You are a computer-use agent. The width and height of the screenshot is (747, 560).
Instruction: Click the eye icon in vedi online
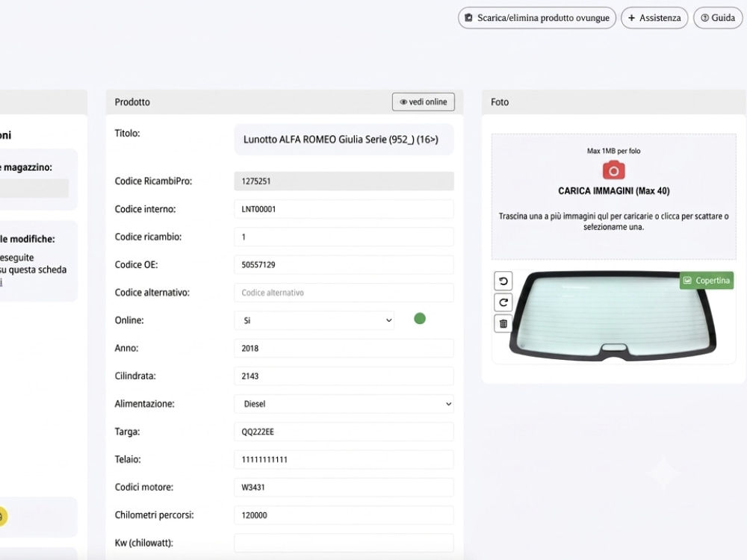[403, 102]
